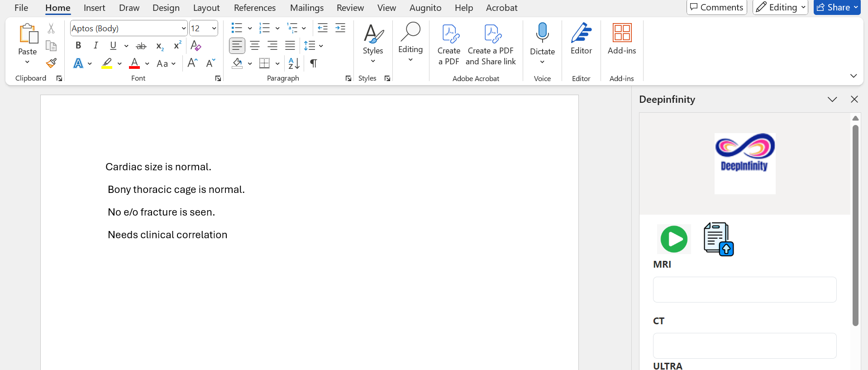
Task: Clear all formatting from the selection
Action: click(196, 46)
